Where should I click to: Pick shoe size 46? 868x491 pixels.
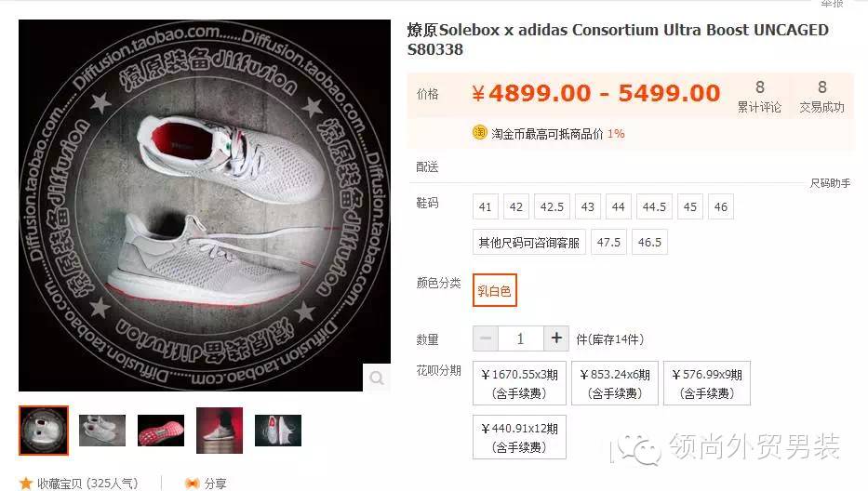coord(721,206)
